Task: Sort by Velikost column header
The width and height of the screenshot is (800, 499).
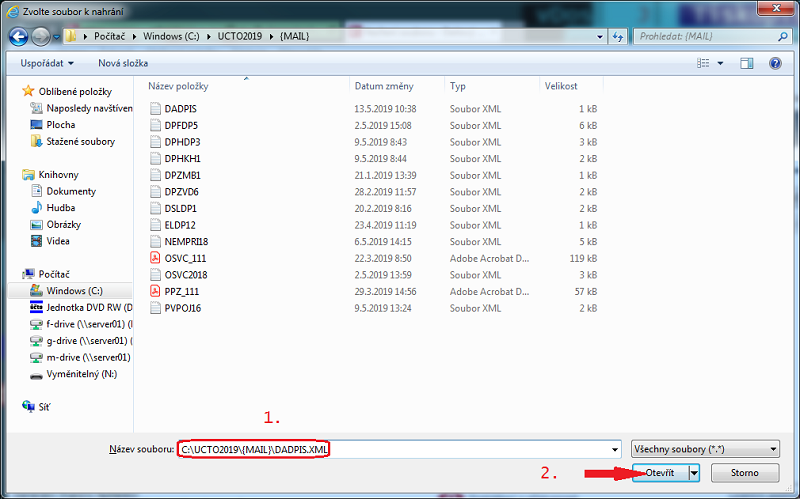Action: coord(561,86)
